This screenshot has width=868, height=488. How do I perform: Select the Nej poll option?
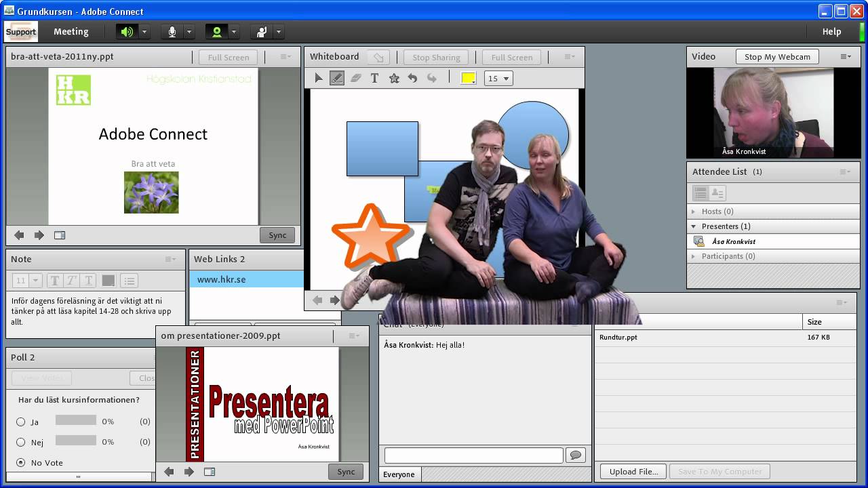coord(21,442)
